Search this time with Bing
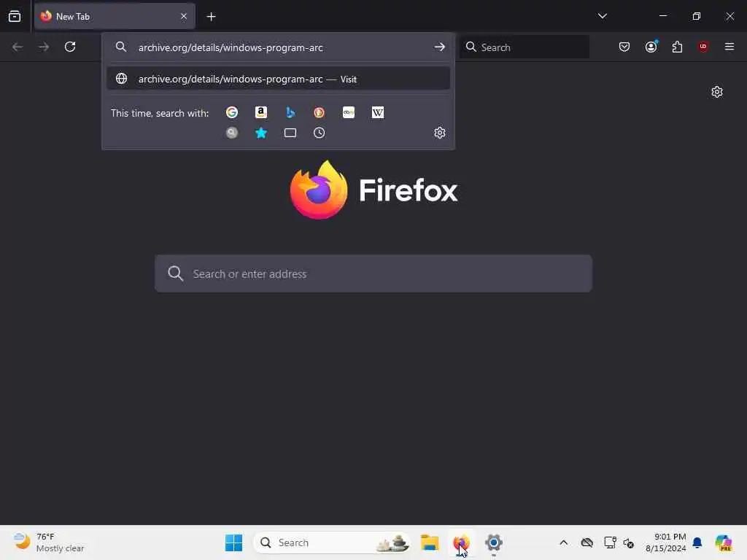Viewport: 747px width, 560px height. point(290,112)
